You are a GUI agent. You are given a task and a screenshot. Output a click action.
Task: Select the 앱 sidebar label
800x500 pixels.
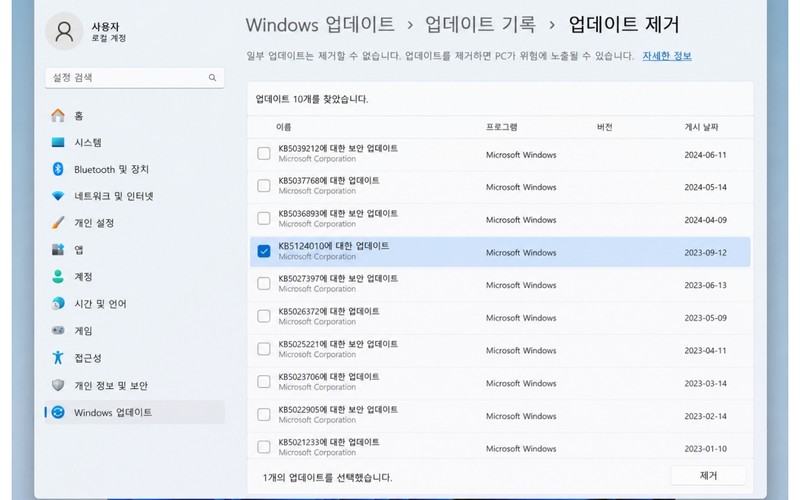coord(79,249)
